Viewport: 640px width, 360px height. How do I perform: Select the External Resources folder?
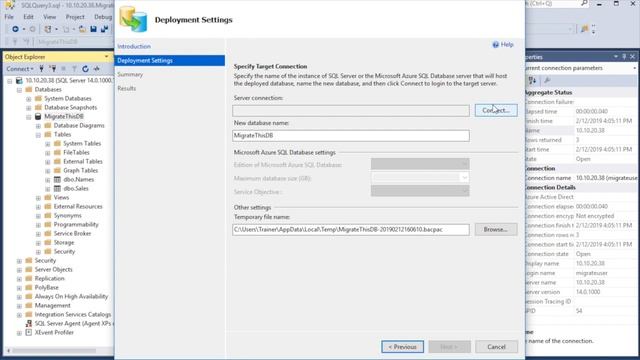[78, 207]
